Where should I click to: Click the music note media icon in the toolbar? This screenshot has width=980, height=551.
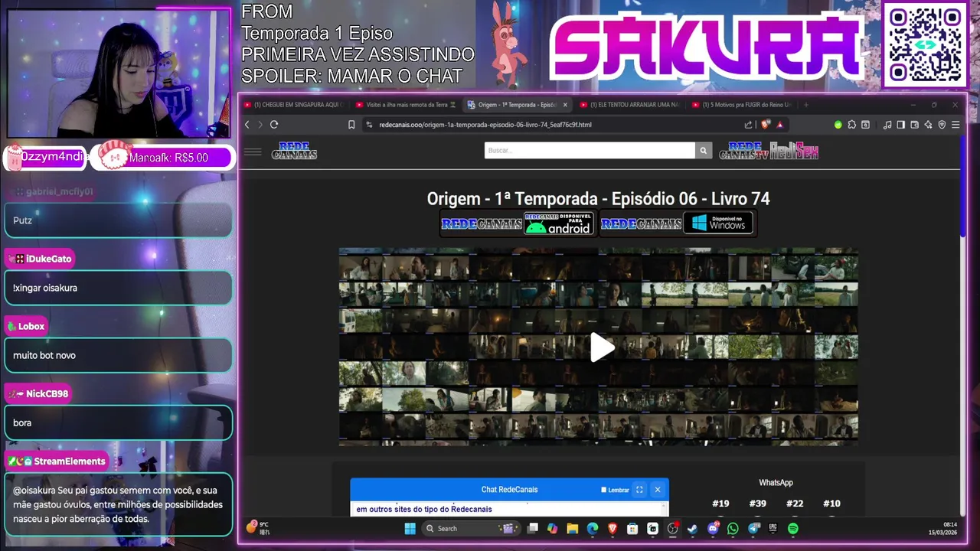887,125
